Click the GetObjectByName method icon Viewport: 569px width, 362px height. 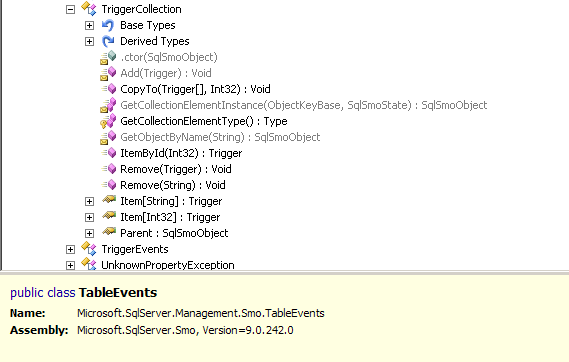108,137
